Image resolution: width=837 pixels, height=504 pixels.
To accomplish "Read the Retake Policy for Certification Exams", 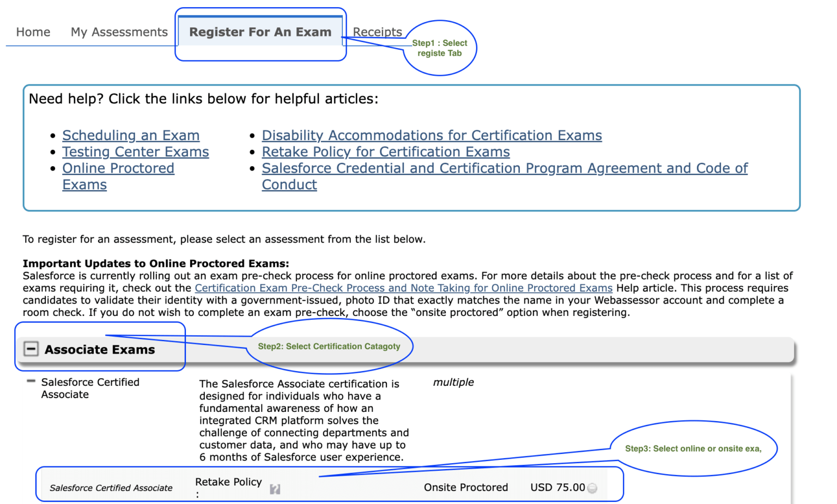I will click(386, 151).
